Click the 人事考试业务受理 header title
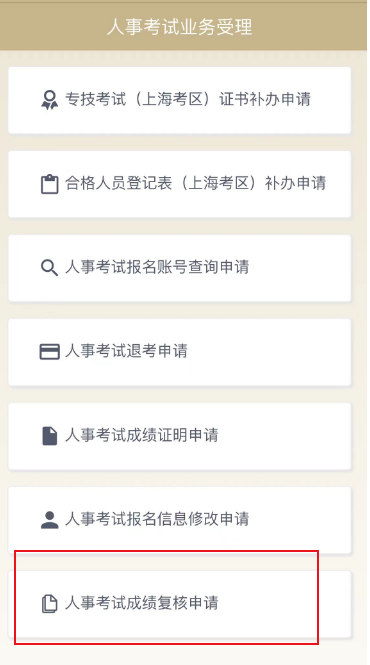The width and height of the screenshot is (370, 665). (179, 27)
